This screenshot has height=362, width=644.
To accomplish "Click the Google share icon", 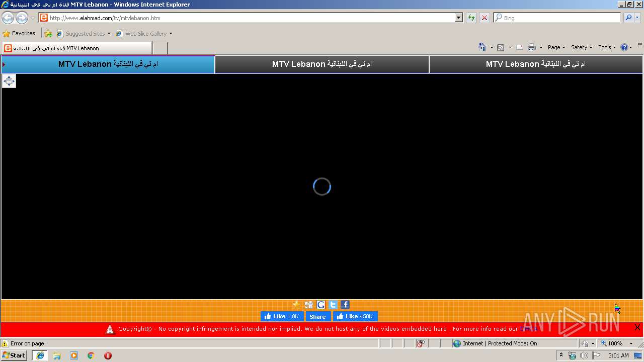I will point(321,305).
